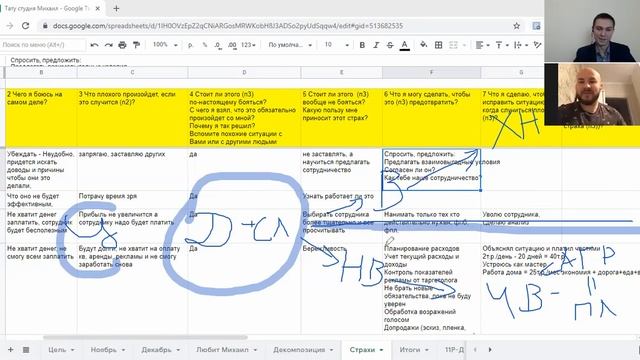Bookmark this page with star icon

[516, 26]
